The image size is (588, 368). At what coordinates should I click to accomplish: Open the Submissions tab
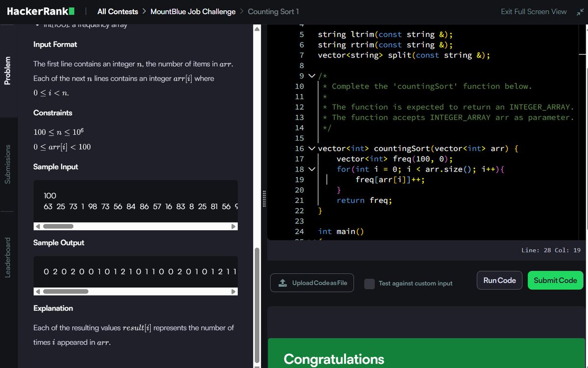tap(8, 164)
